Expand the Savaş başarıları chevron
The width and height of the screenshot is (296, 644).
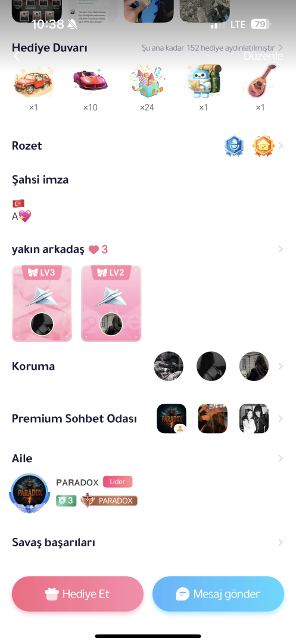pos(281,542)
